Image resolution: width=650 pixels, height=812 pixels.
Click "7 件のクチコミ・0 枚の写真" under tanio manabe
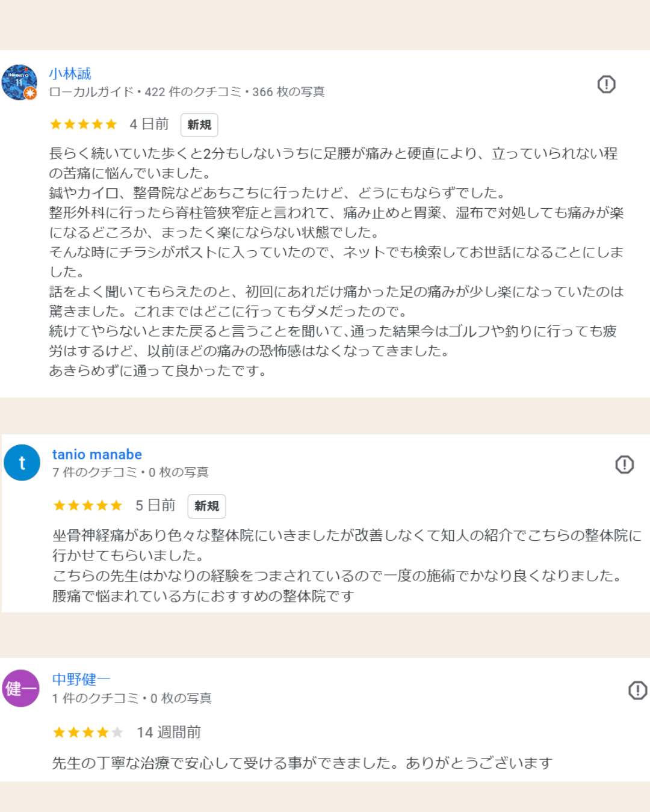[130, 473]
